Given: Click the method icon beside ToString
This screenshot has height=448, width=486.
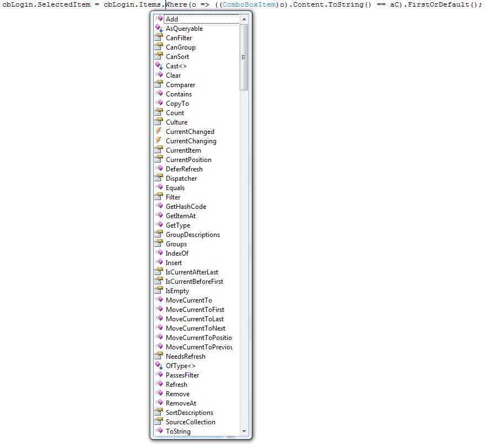Looking at the screenshot, I should click(x=159, y=431).
